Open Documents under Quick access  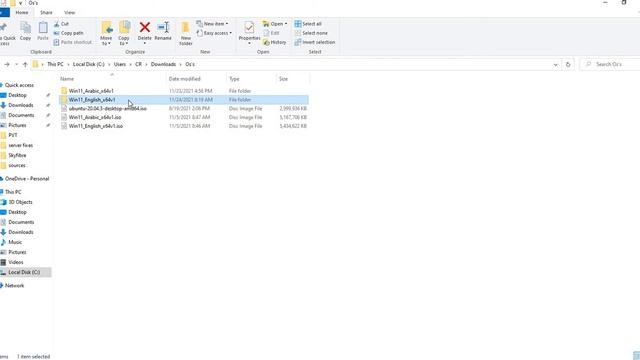click(21, 115)
